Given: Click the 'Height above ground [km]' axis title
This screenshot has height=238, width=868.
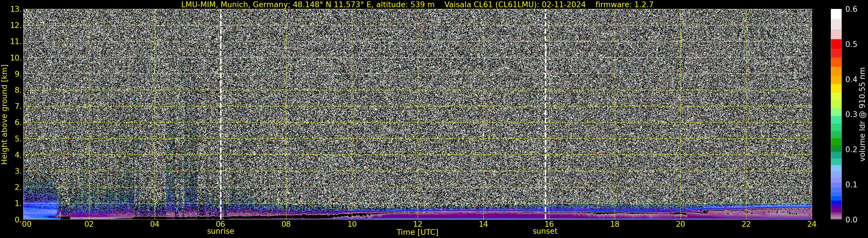Looking at the screenshot, I should click(4, 114).
